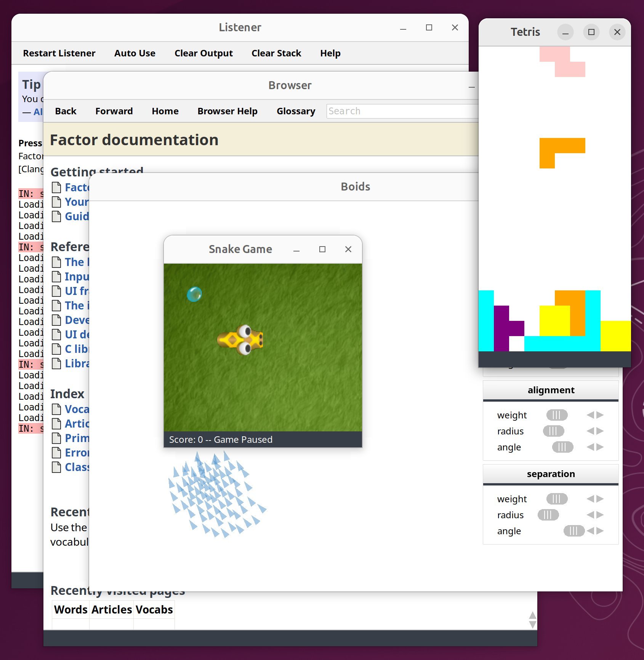Click the page icon next to the C library reference link
The height and width of the screenshot is (660, 644).
56,349
